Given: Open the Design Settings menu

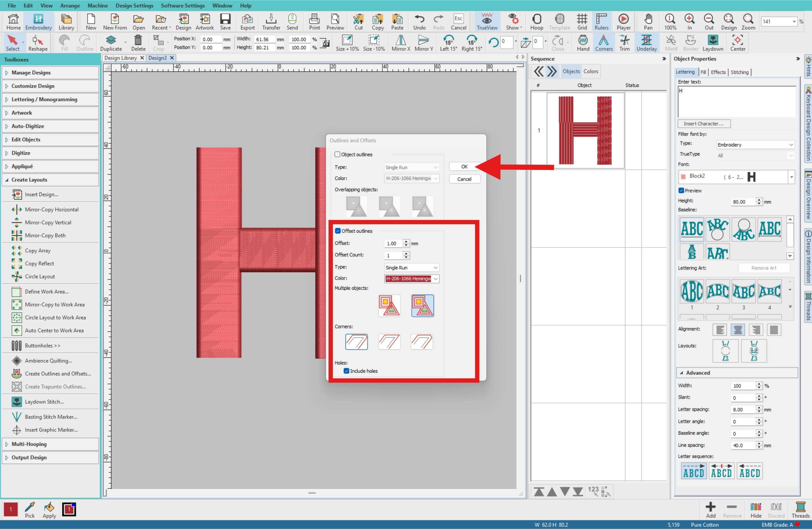Looking at the screenshot, I should [134, 5].
